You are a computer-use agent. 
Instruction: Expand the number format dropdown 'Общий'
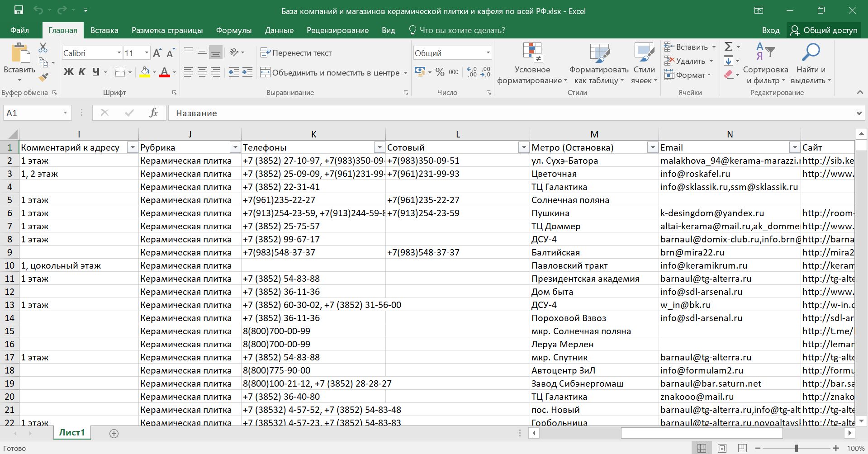488,53
